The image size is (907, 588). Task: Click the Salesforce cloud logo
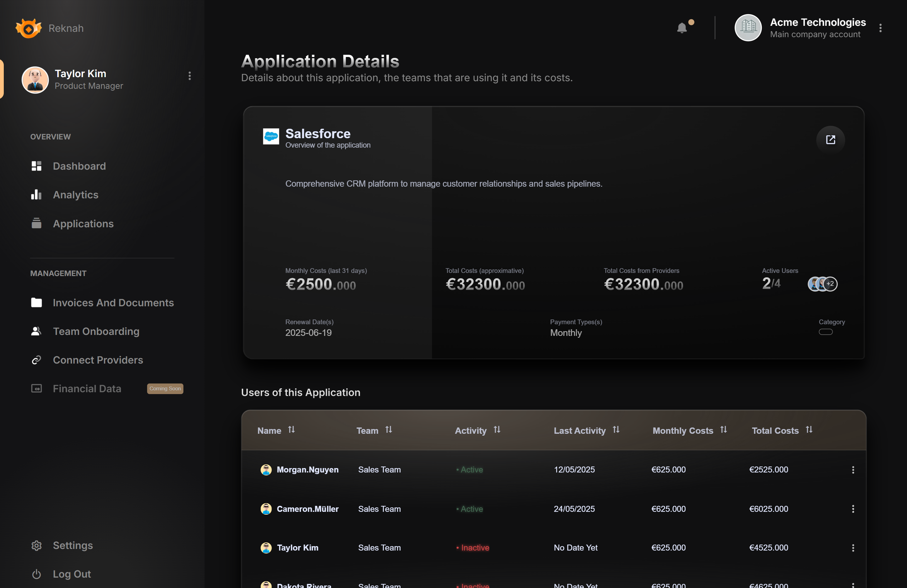271,136
